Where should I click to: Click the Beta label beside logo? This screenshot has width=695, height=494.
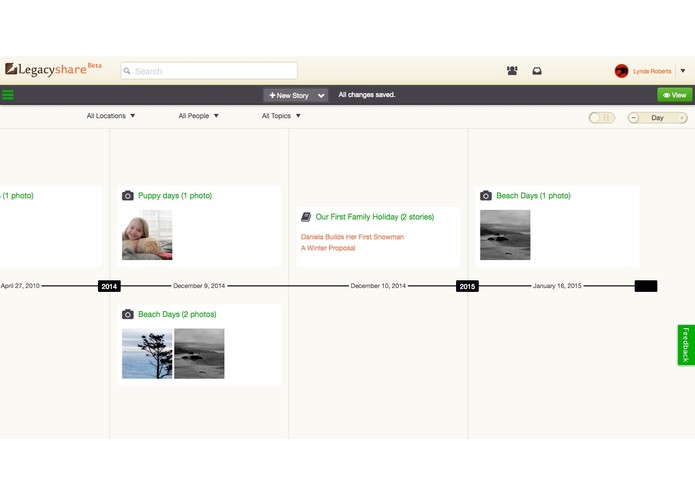coord(94,65)
